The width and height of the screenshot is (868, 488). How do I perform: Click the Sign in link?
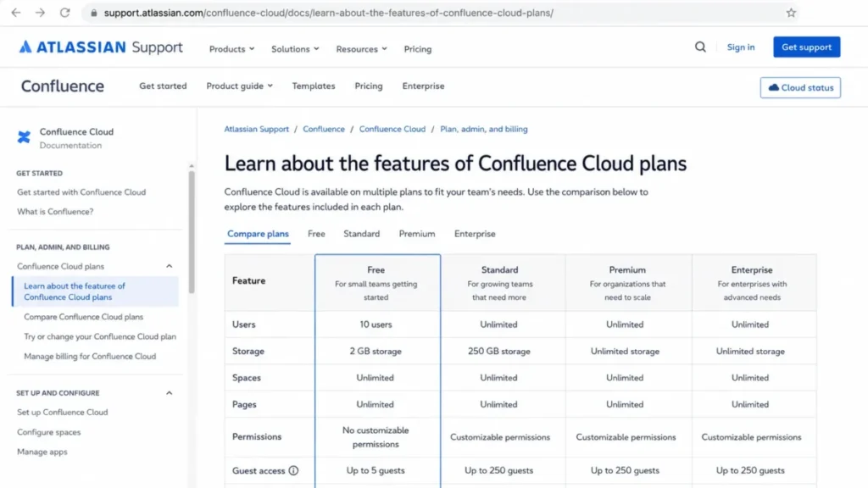click(x=741, y=47)
